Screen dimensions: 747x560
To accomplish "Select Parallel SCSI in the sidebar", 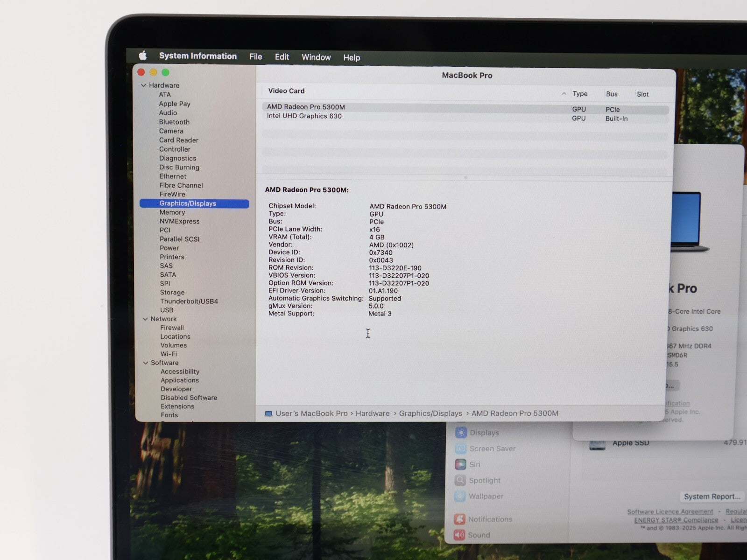I will (180, 239).
